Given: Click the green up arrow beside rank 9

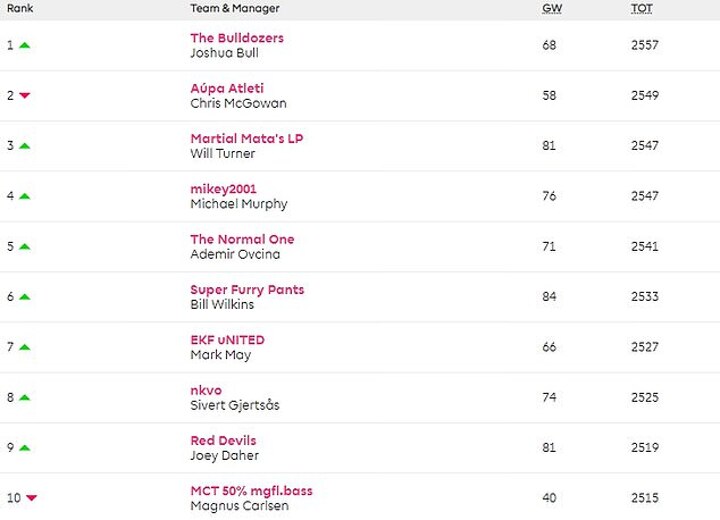Looking at the screenshot, I should click(24, 448).
